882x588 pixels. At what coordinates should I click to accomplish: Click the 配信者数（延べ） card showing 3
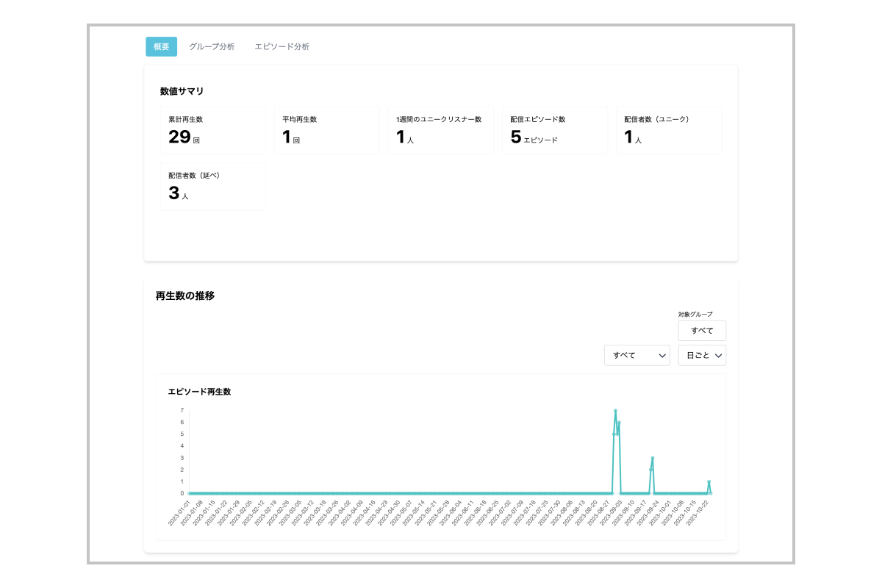point(213,186)
